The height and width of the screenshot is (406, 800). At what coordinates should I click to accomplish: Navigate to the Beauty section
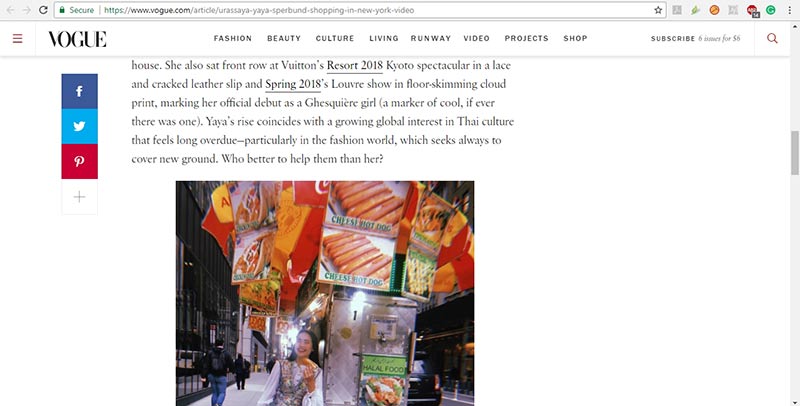[x=284, y=38]
